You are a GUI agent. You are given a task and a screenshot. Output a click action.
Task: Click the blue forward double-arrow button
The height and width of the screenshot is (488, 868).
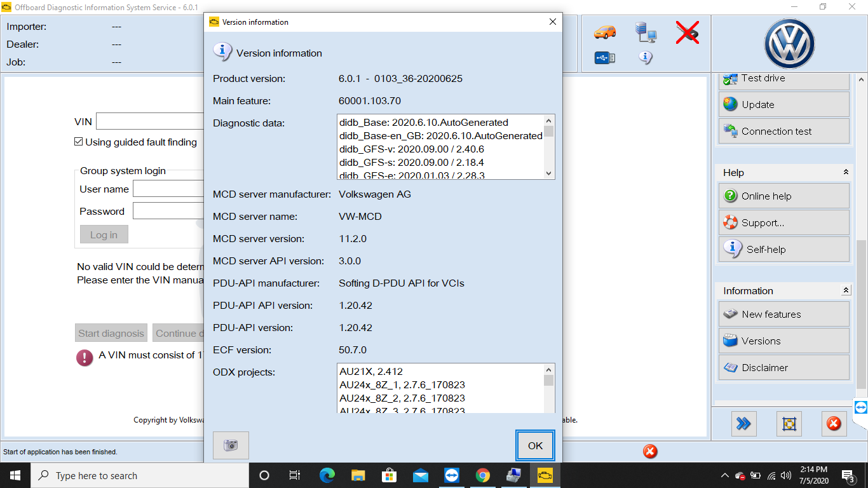coord(743,423)
